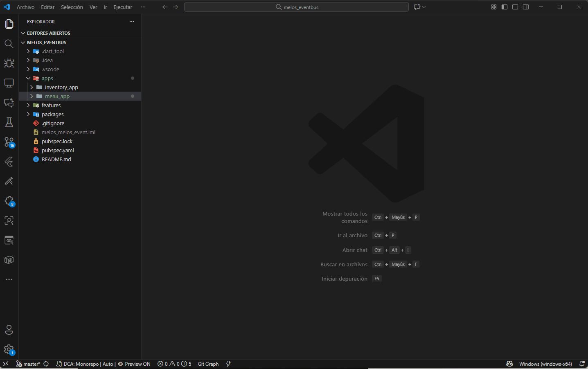
Task: Click Copilot status icon in status bar
Action: [x=509, y=364]
